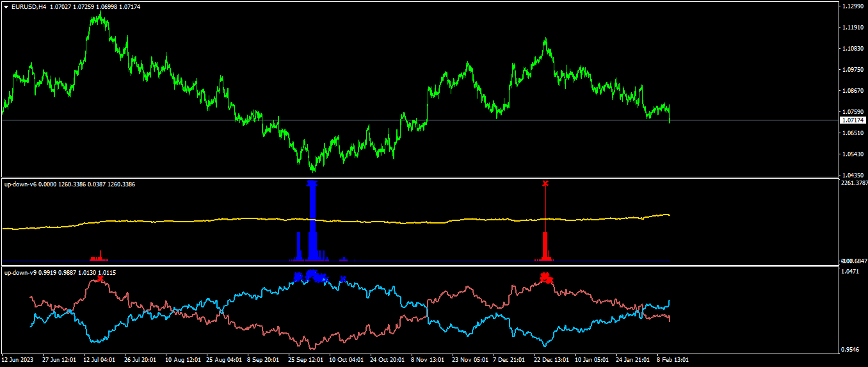Click the 22 Dec 13:01 time axis label
This screenshot has width=868, height=367.
551,360
